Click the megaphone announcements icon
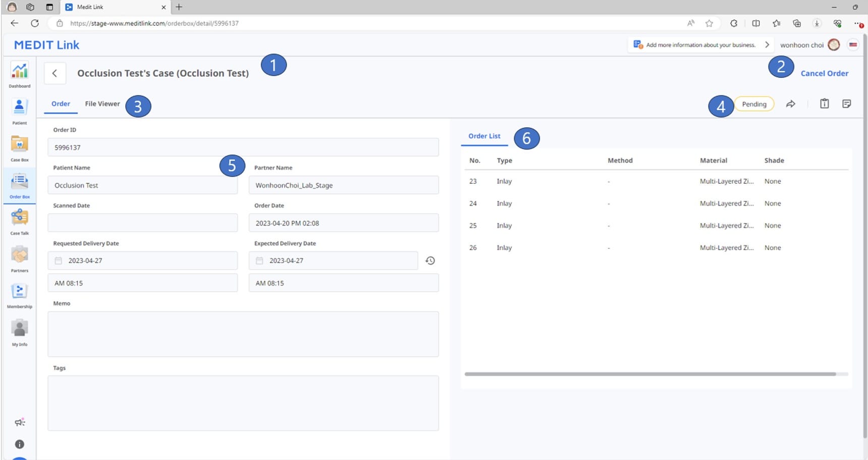This screenshot has width=868, height=460. (20, 422)
